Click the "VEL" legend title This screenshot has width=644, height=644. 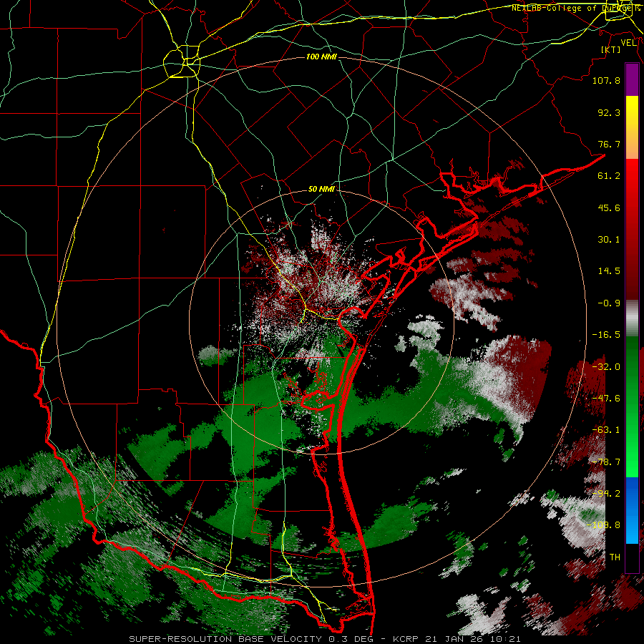click(x=628, y=43)
